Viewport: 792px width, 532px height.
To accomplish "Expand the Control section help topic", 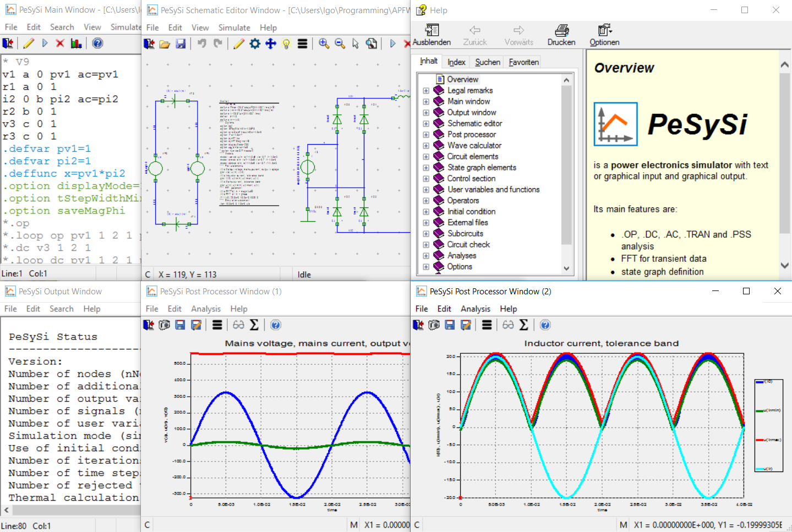I will (x=426, y=179).
